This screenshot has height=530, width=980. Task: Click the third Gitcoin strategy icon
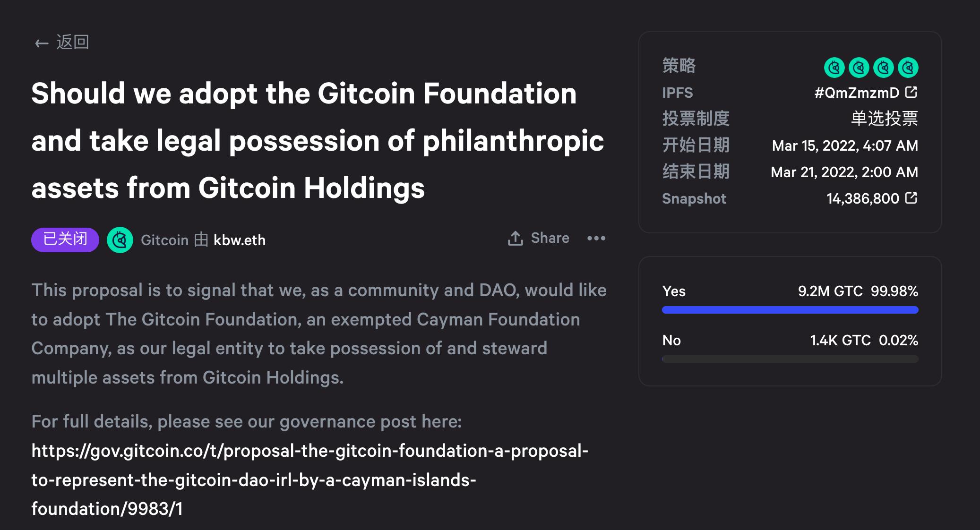tap(883, 67)
